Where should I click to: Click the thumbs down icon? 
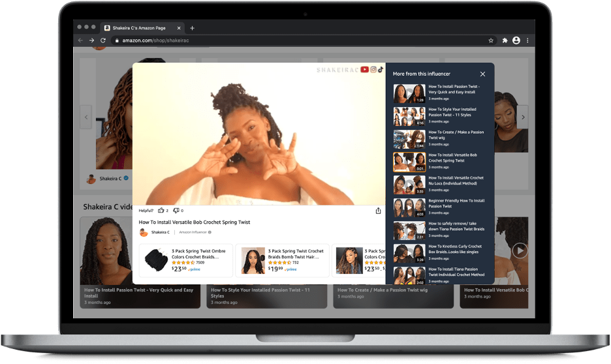tap(176, 211)
